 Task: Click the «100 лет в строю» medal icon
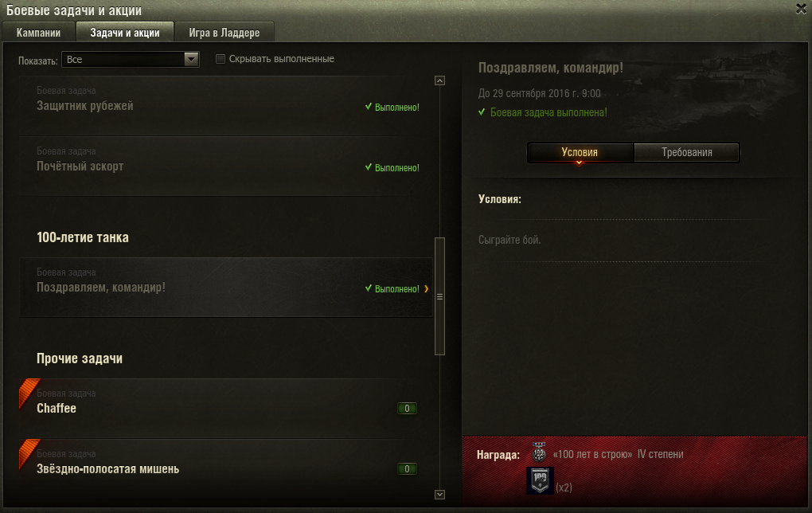click(x=539, y=453)
